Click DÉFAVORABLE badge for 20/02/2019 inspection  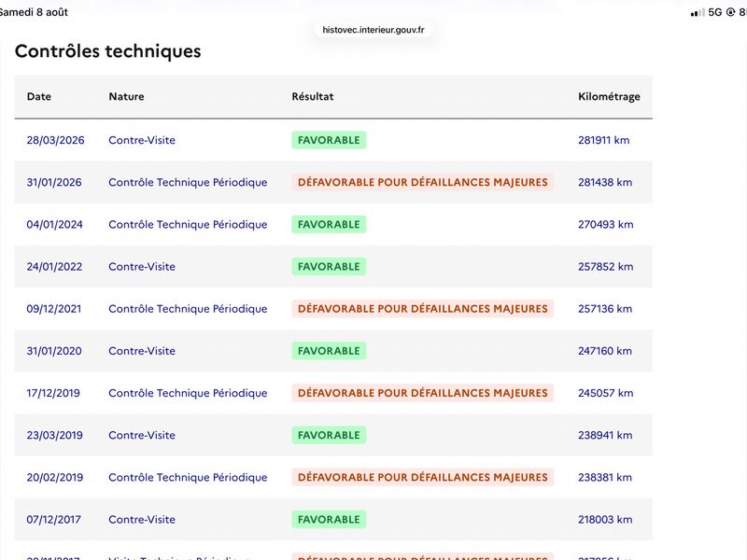[x=423, y=477]
